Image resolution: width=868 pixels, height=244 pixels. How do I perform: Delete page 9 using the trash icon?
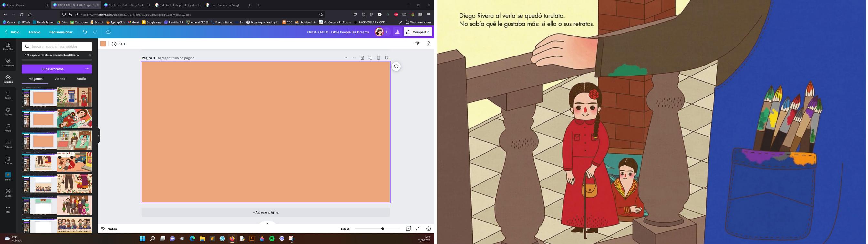(x=378, y=58)
